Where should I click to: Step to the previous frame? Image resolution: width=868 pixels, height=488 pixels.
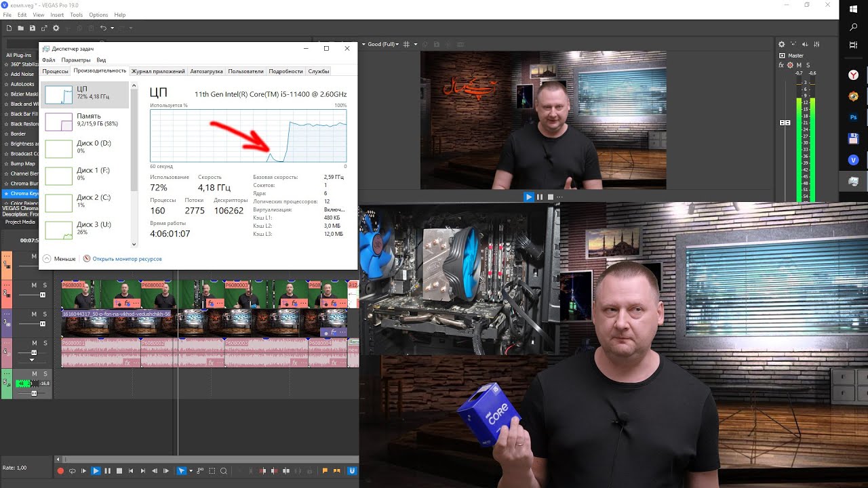pos(154,470)
